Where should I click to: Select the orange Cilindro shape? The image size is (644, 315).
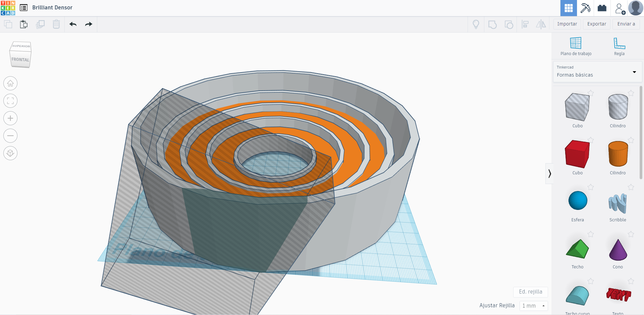tap(618, 154)
